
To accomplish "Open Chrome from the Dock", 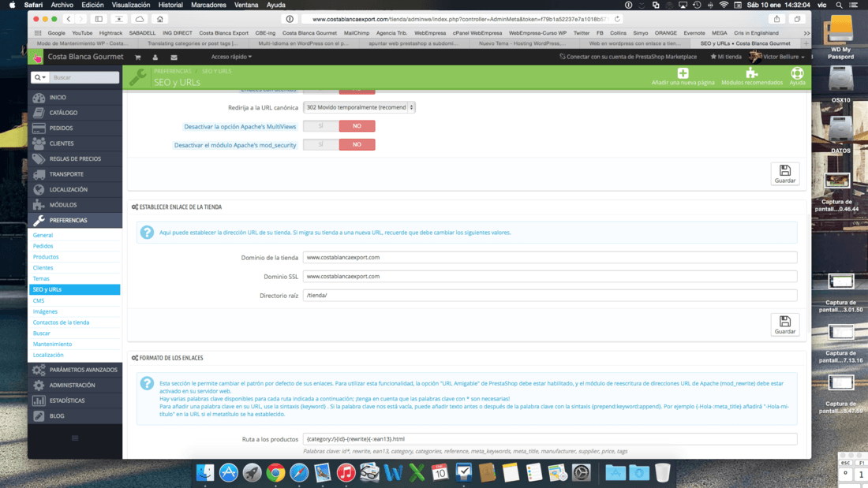I will point(275,472).
